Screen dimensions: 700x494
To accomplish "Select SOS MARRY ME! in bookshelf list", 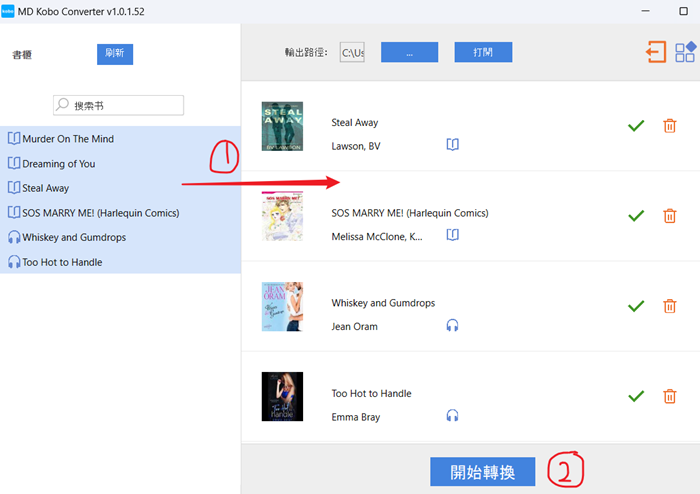I will 121,213.
